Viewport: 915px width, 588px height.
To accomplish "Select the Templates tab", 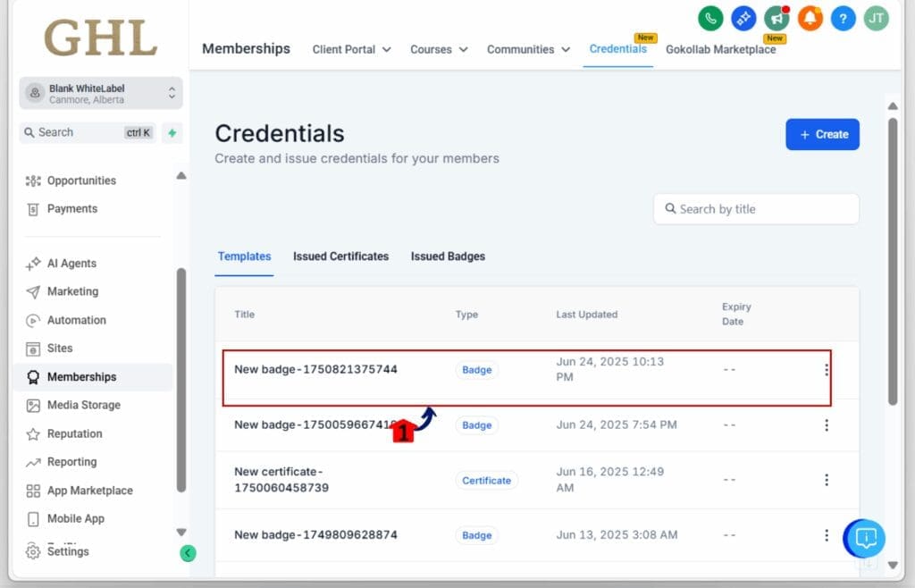I will [x=244, y=256].
